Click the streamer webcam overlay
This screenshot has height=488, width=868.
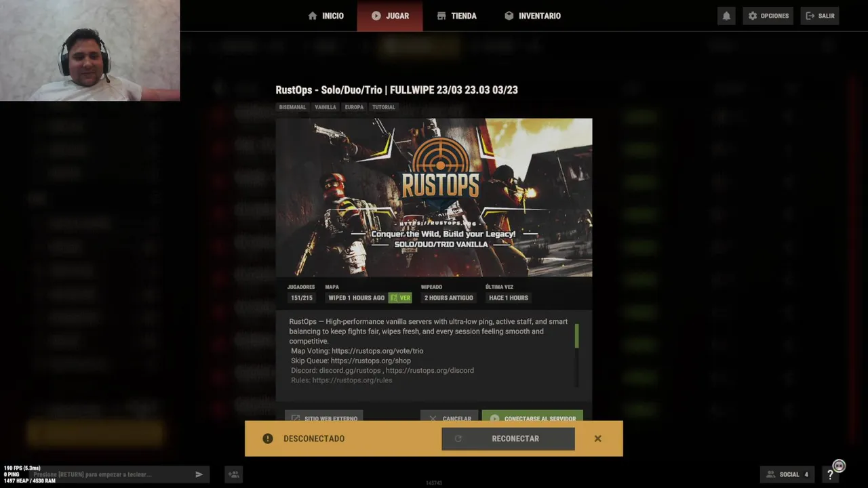click(x=90, y=50)
